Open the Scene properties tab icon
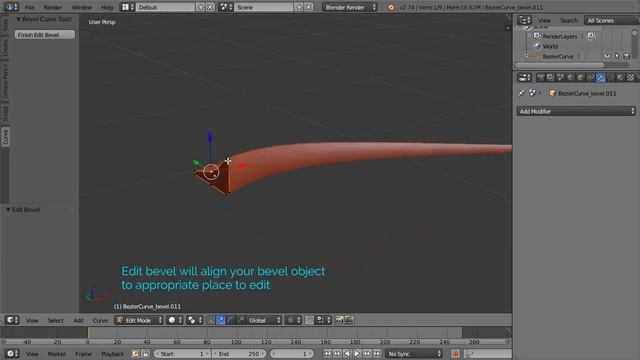Screen dimensions: 640x360 (560, 77)
